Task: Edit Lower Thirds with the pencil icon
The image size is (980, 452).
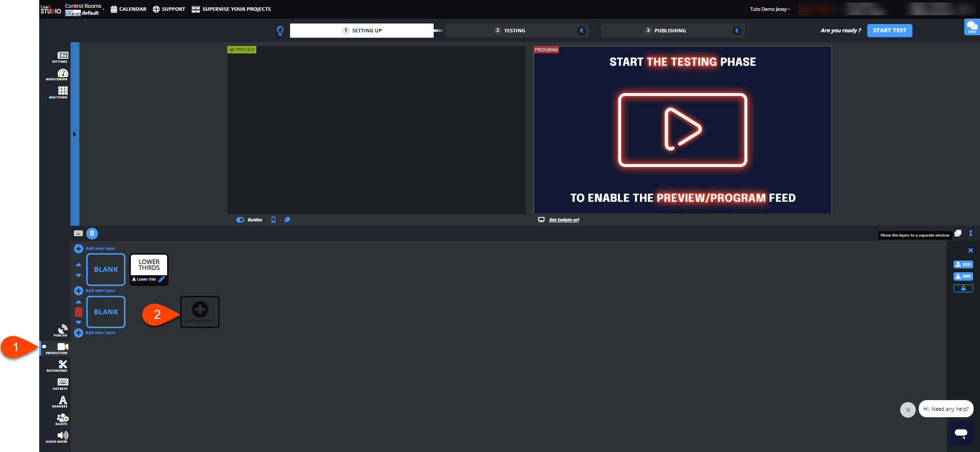Action: (161, 279)
